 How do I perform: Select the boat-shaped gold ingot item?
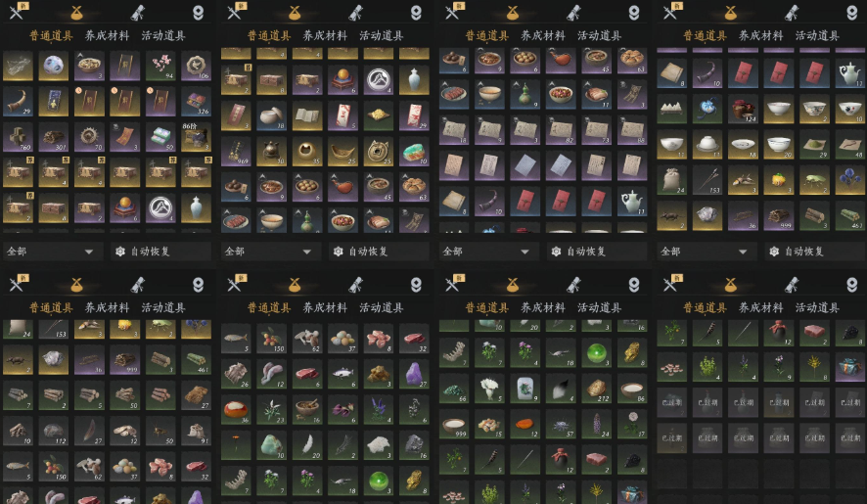pyautogui.click(x=342, y=152)
